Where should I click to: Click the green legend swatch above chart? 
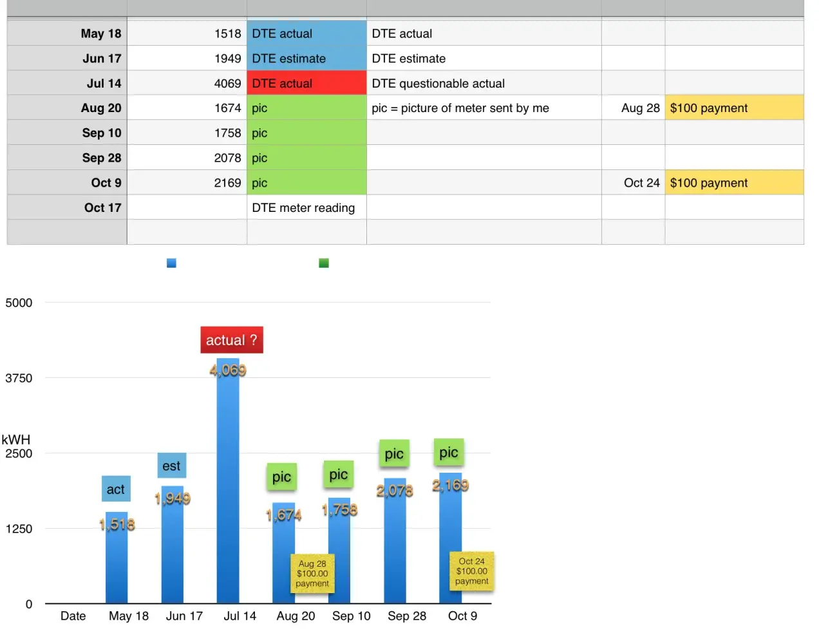click(x=324, y=263)
